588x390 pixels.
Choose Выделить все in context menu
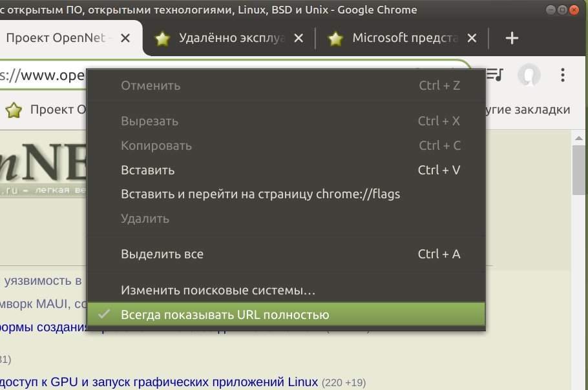pos(162,254)
